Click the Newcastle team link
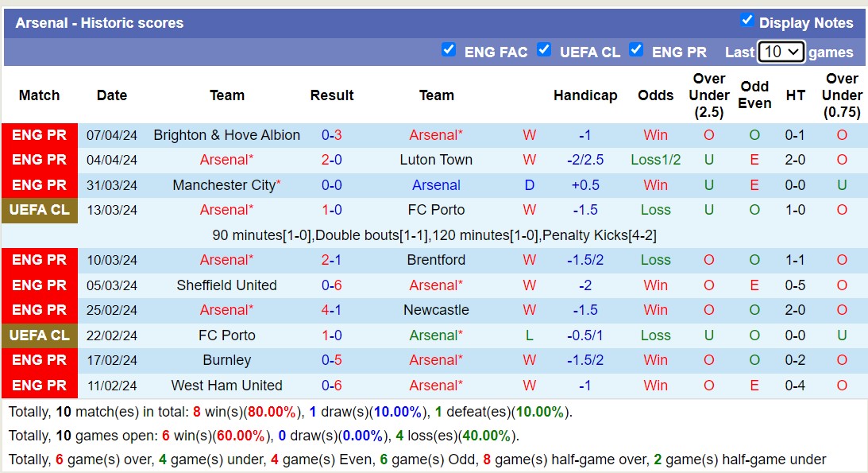This screenshot has height=473, width=868. (x=436, y=310)
